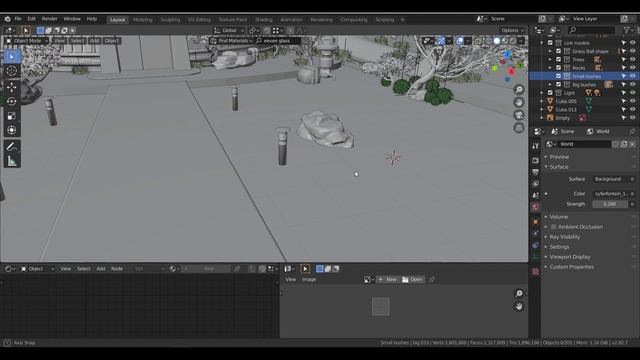
Task: Uncheck the Light collection checkbox
Action: [x=550, y=93]
